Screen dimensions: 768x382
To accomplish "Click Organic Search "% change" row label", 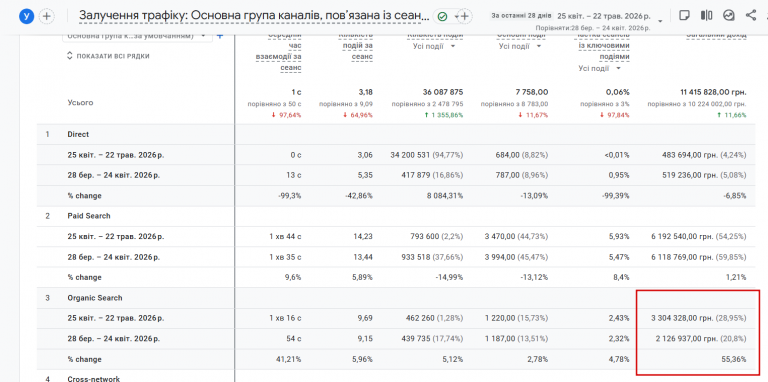I will click(x=85, y=359).
